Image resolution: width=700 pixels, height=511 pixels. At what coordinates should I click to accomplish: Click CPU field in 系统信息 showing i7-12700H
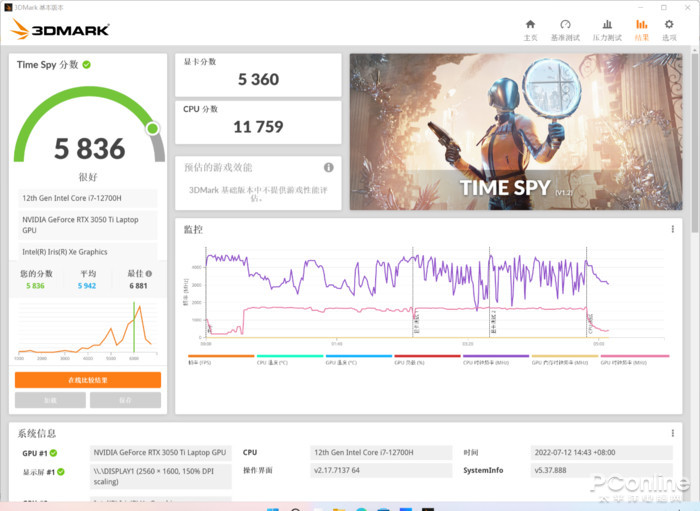tap(381, 453)
